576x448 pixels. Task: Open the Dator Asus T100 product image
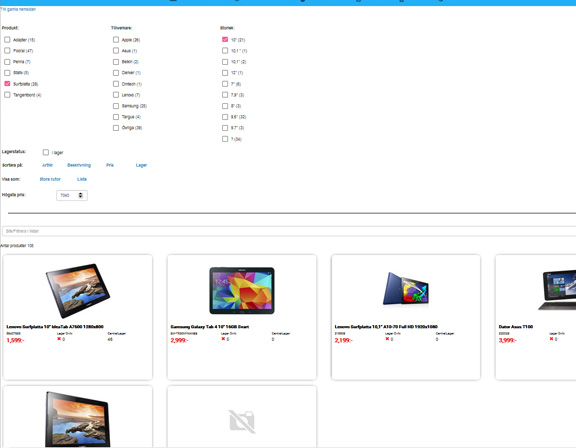point(557,290)
